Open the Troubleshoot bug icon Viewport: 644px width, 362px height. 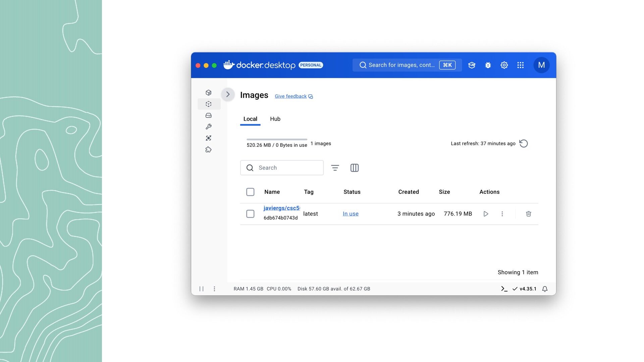pyautogui.click(x=488, y=65)
